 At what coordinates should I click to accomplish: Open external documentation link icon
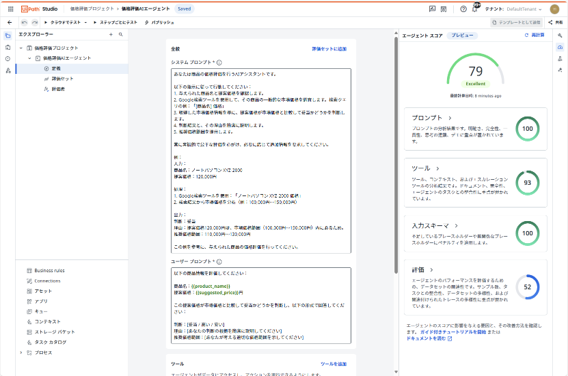point(450,339)
